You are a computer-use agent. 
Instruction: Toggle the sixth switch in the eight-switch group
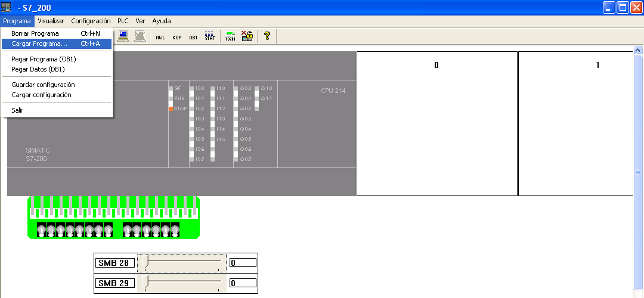89,230
